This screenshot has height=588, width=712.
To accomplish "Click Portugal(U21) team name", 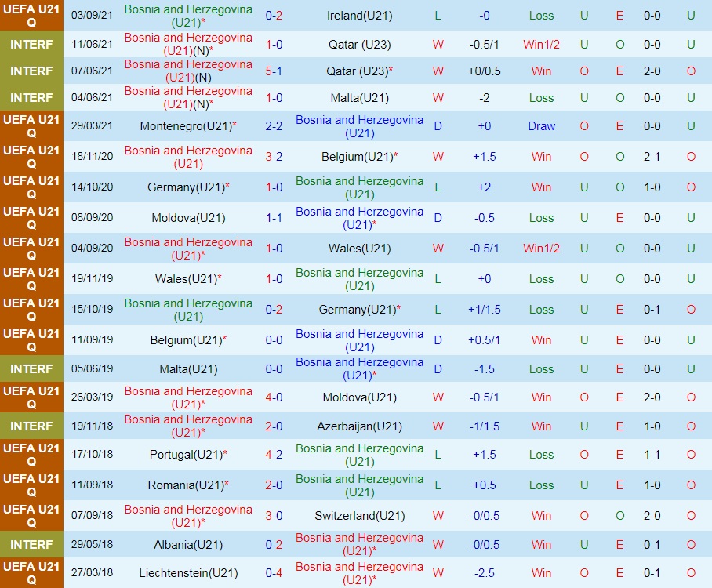I will pyautogui.click(x=188, y=455).
